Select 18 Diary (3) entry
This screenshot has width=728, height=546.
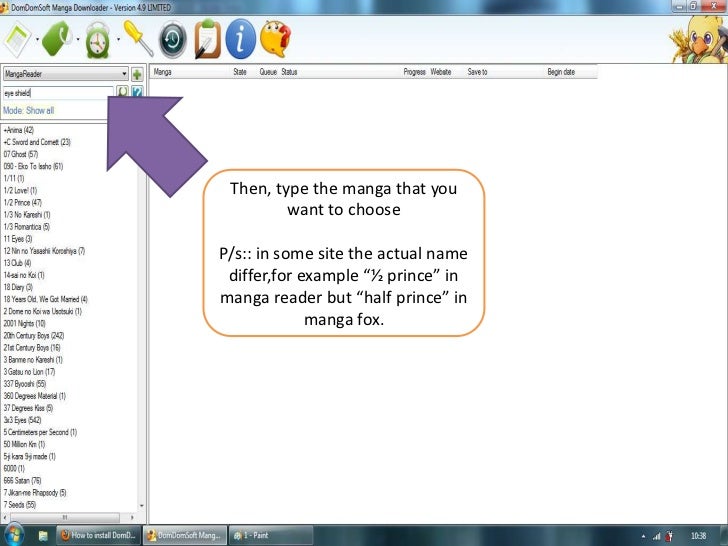click(x=18, y=287)
